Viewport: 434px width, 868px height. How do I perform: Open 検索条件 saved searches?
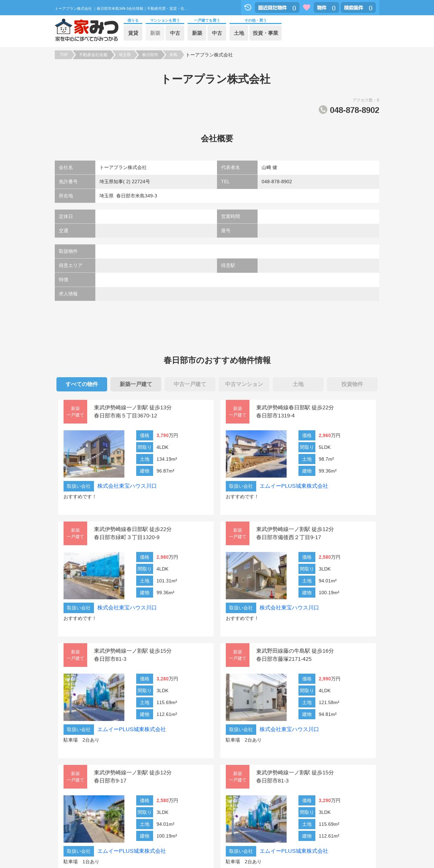pyautogui.click(x=358, y=7)
